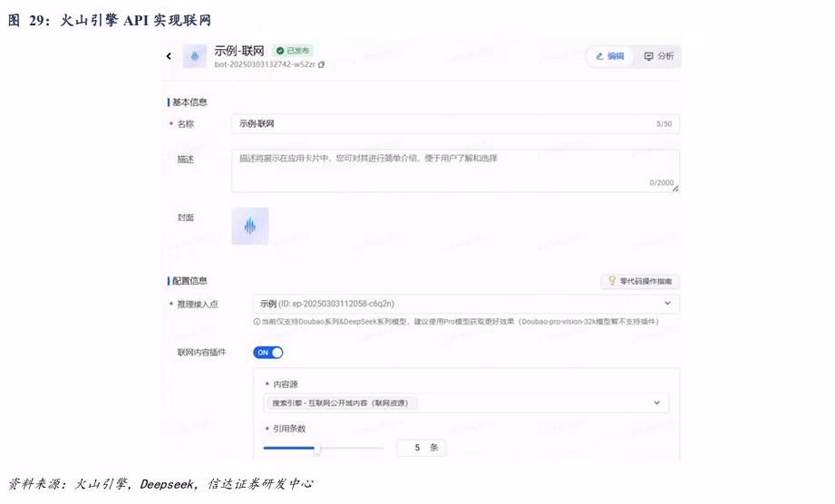Focus the 引用条数 number box showing 5
The width and height of the screenshot is (835, 504).
(420, 448)
